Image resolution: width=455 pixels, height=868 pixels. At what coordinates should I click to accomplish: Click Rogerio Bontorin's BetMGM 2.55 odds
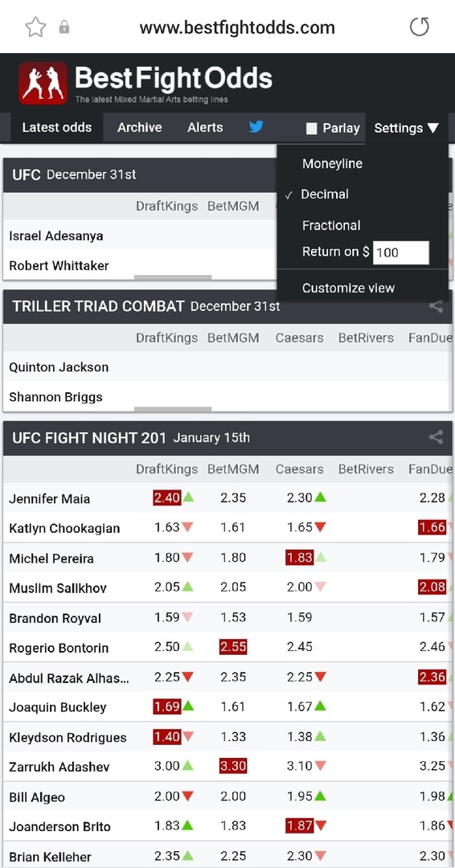(x=233, y=646)
